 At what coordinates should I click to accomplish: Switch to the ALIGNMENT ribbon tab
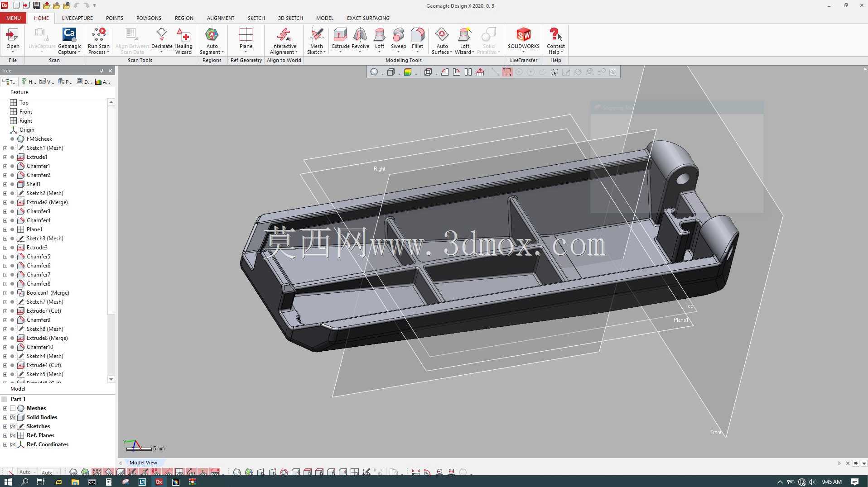[220, 18]
